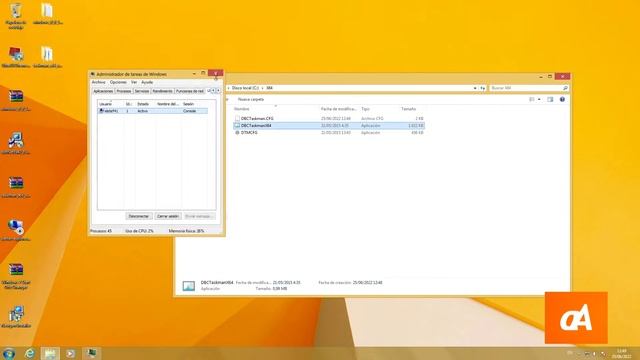Switch to the Procesos tab
This screenshot has height=360, width=640.
pos(124,91)
